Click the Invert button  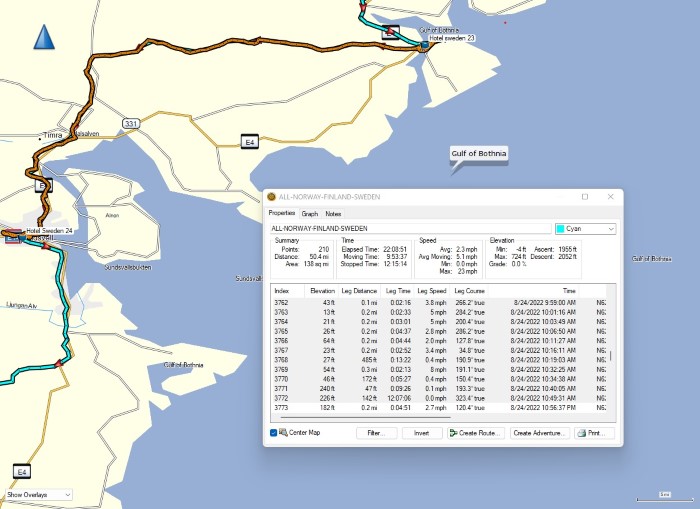421,433
